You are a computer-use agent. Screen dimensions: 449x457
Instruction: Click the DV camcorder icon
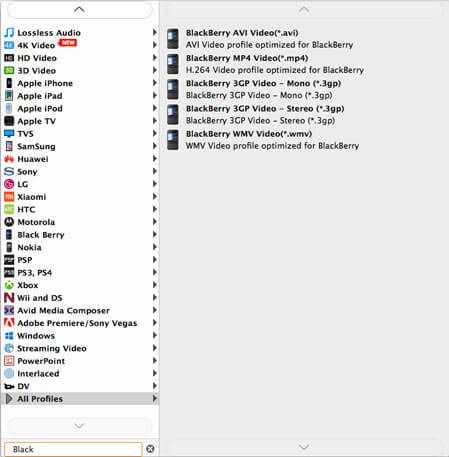point(9,386)
